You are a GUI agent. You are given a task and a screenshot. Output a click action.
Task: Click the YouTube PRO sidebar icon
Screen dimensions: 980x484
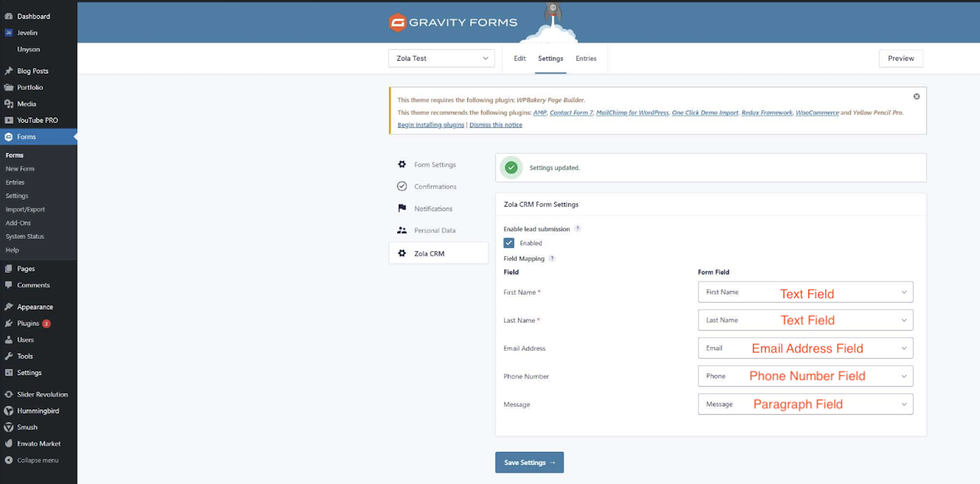coord(9,120)
